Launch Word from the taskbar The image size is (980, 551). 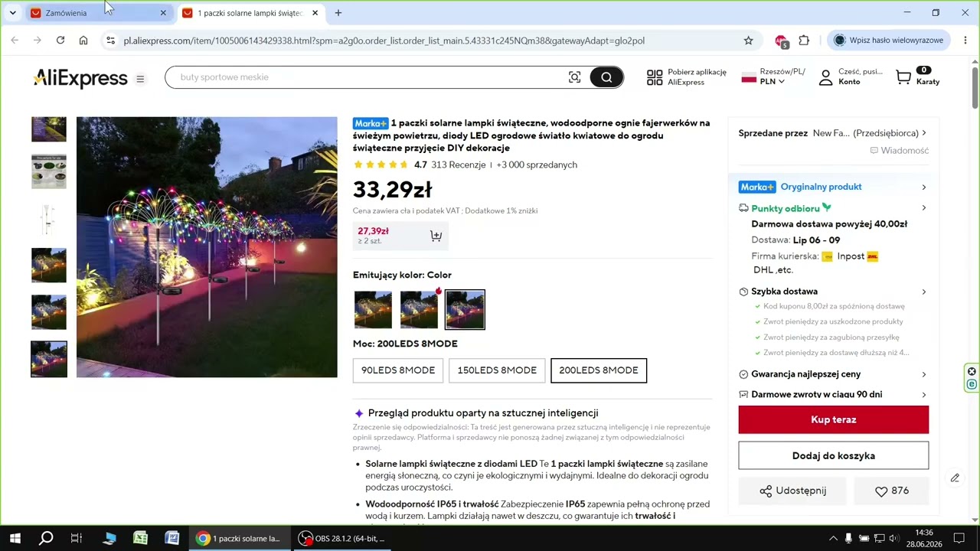click(172, 538)
